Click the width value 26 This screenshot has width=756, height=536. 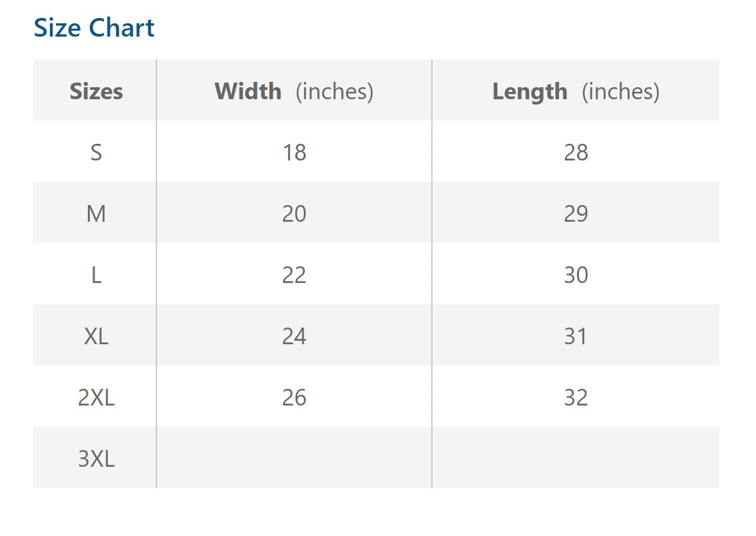pos(293,398)
